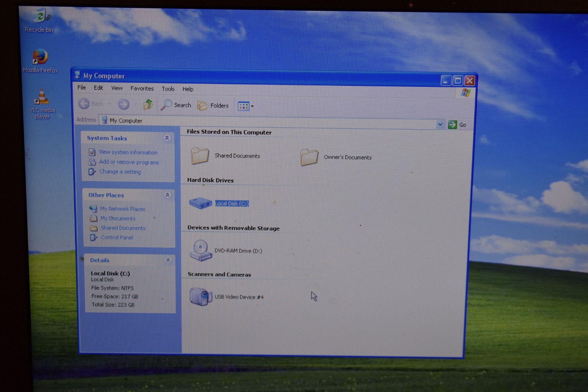Open My Network Places link
This screenshot has height=392, width=588.
[x=122, y=209]
